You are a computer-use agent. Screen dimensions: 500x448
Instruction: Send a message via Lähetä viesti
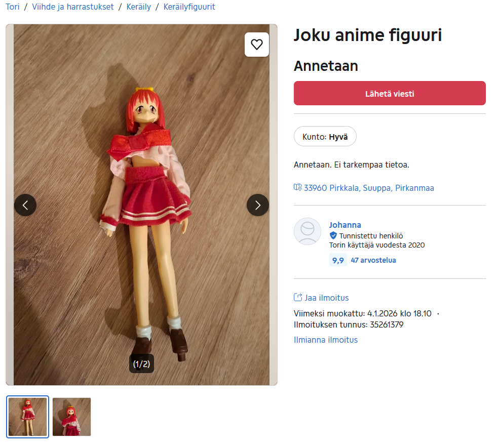(390, 93)
